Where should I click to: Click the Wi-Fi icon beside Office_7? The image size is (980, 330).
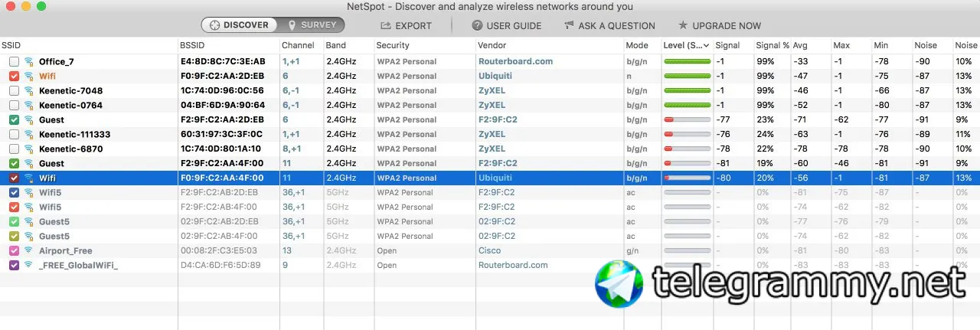[29, 61]
